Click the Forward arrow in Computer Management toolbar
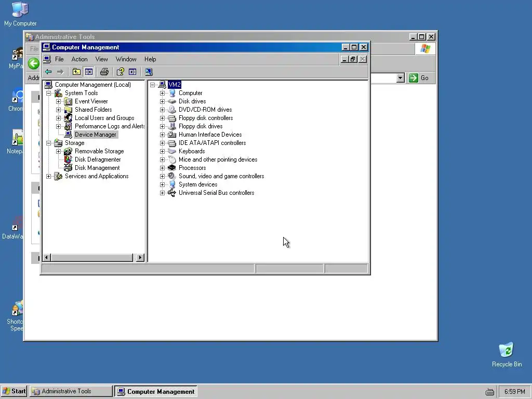Image resolution: width=532 pixels, height=399 pixels. (x=60, y=72)
